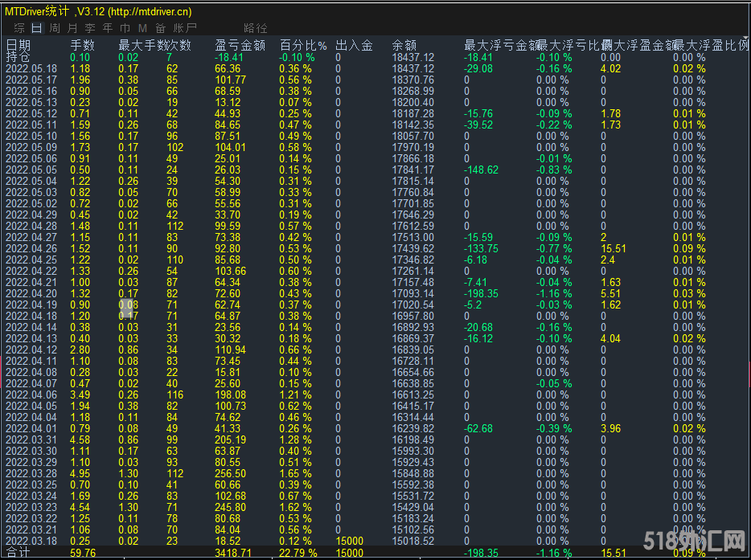Switch to the 月 monthly tab
This screenshot has height=560, width=751.
(72, 27)
